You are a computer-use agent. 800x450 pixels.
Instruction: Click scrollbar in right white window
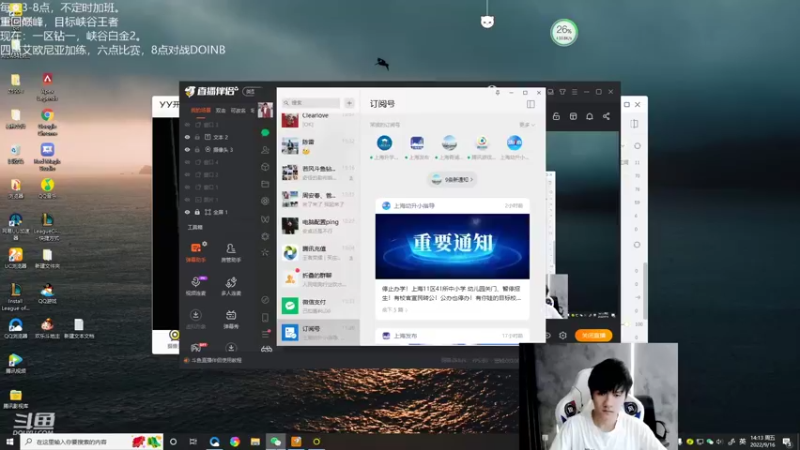[x=645, y=291]
